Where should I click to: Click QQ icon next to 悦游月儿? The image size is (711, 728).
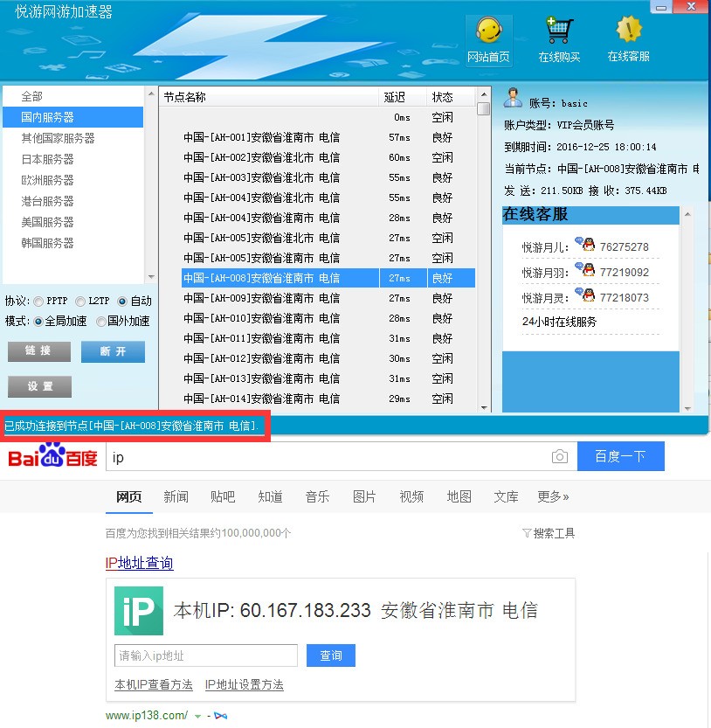[586, 244]
